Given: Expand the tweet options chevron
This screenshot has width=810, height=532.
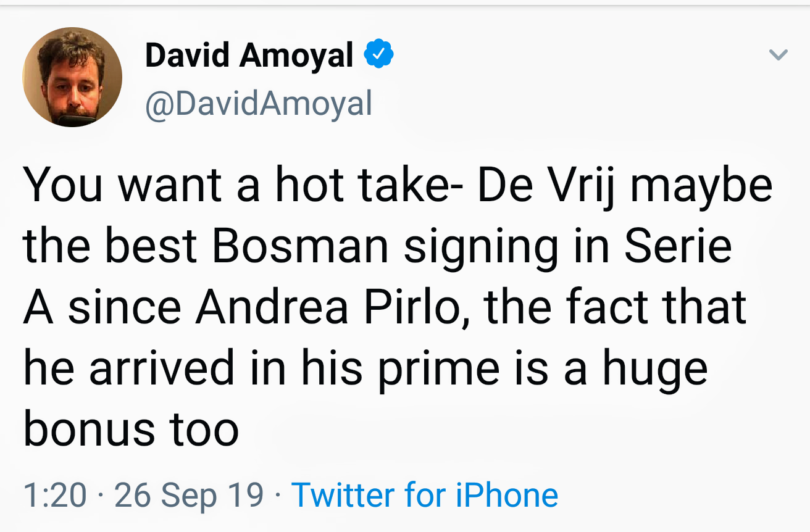Looking at the screenshot, I should 778,56.
